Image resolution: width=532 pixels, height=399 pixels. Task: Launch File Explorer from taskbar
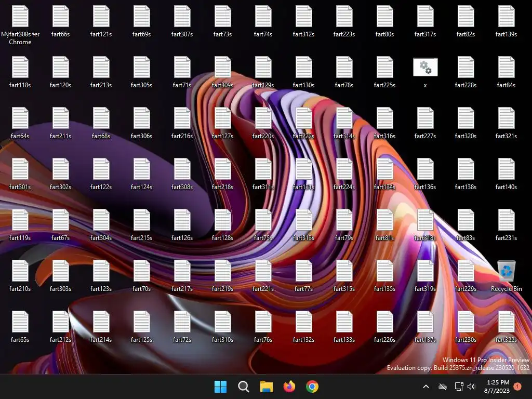point(267,387)
